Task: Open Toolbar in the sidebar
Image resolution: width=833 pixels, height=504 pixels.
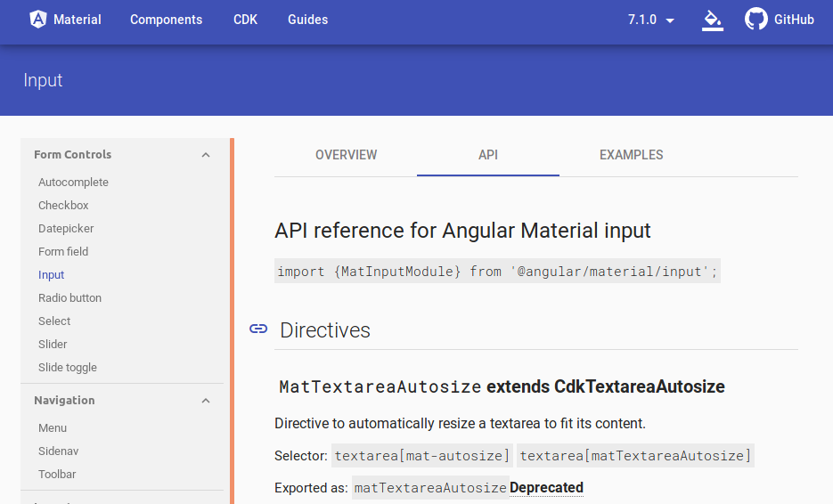Action: (x=57, y=475)
